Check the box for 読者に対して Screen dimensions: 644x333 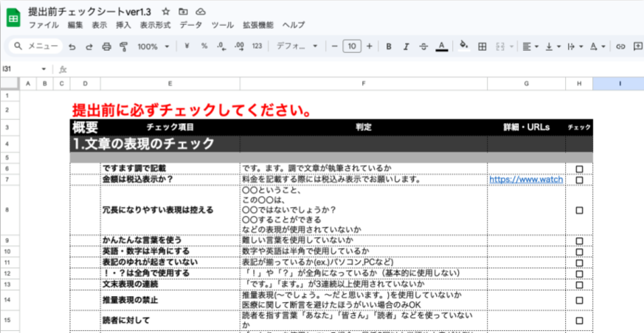579,320
